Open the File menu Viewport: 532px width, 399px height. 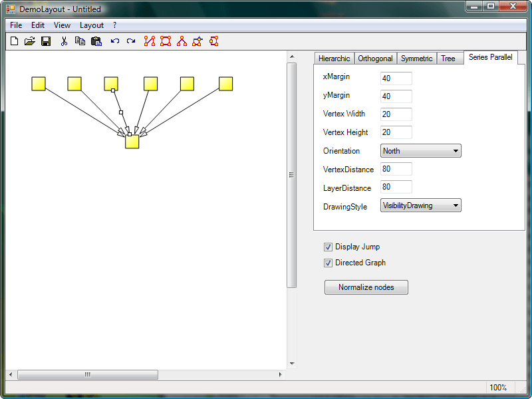[16, 25]
